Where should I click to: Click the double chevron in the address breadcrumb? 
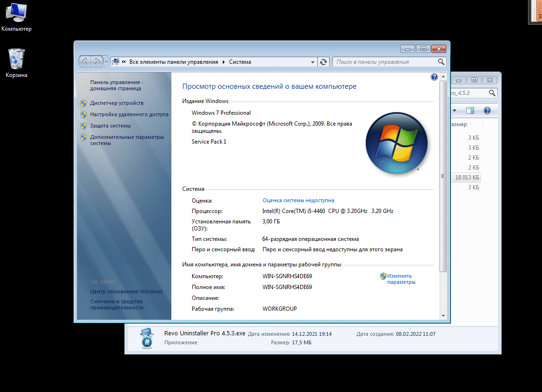[x=124, y=61]
